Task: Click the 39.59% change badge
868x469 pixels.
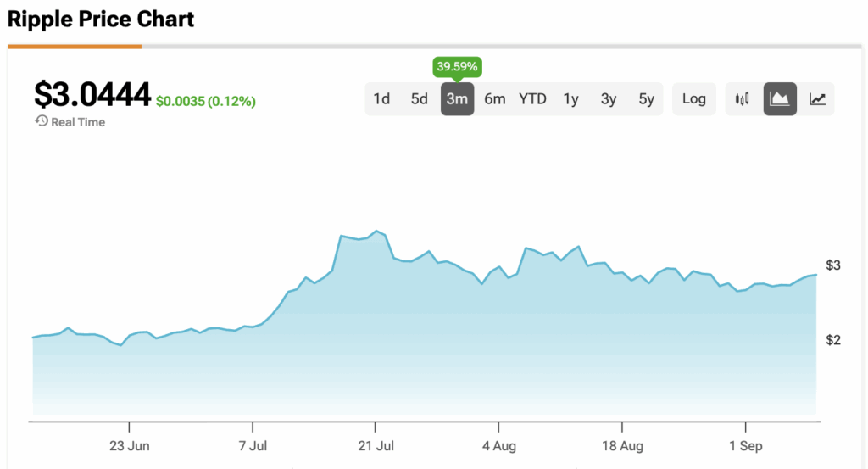Action: coord(457,67)
